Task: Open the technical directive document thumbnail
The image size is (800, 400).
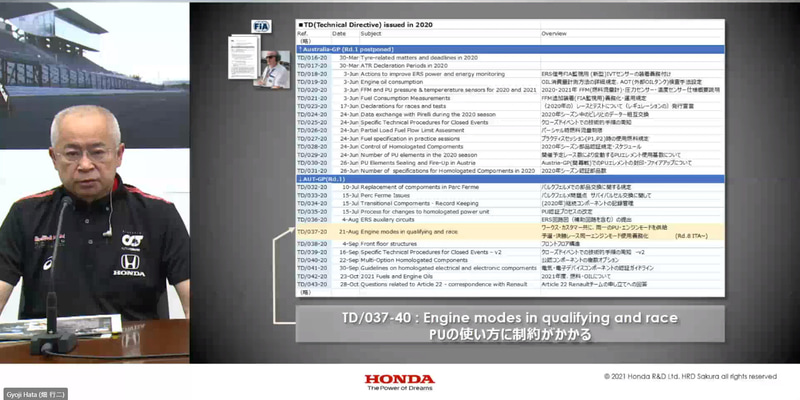Action: 244,57
